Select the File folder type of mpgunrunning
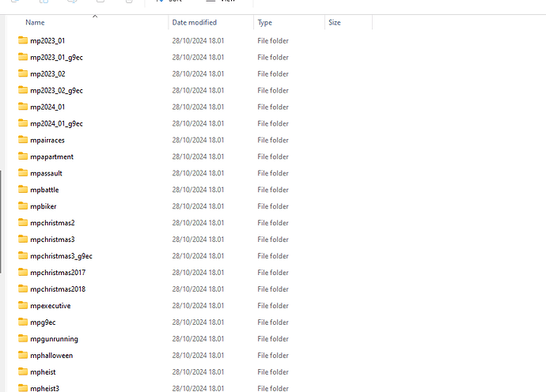Image resolution: width=546 pixels, height=392 pixels. coord(273,339)
